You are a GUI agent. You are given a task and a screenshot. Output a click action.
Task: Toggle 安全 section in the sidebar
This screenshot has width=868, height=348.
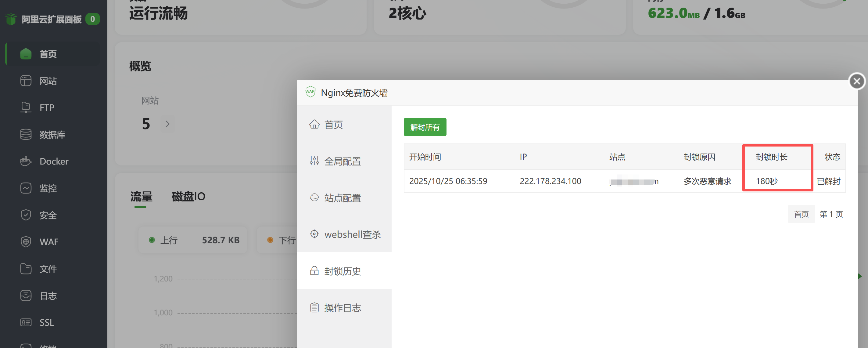click(x=48, y=215)
